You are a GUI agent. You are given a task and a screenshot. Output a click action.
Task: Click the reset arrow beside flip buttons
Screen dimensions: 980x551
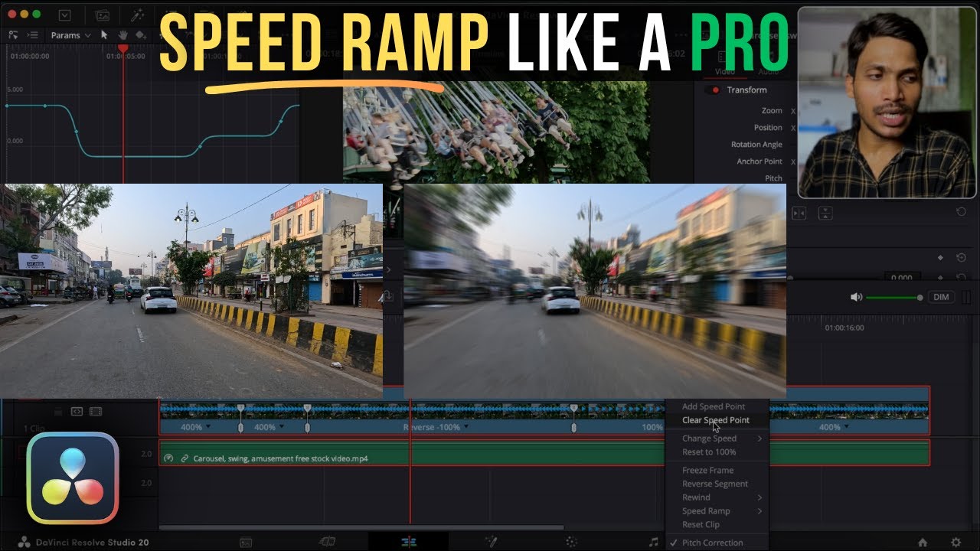[x=962, y=212]
